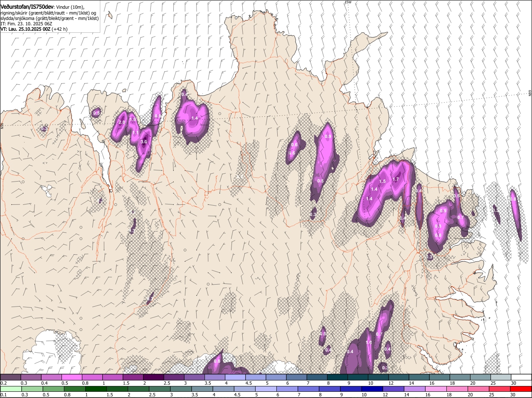
Task: Click the '3.0' precipitation value on the map
Action: pyautogui.click(x=144, y=142)
